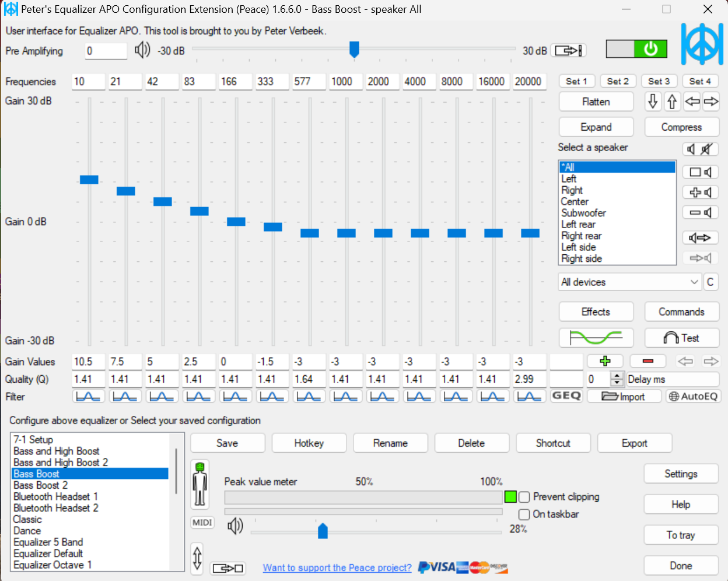Select Set 3 preset
The width and height of the screenshot is (728, 581).
659,81
